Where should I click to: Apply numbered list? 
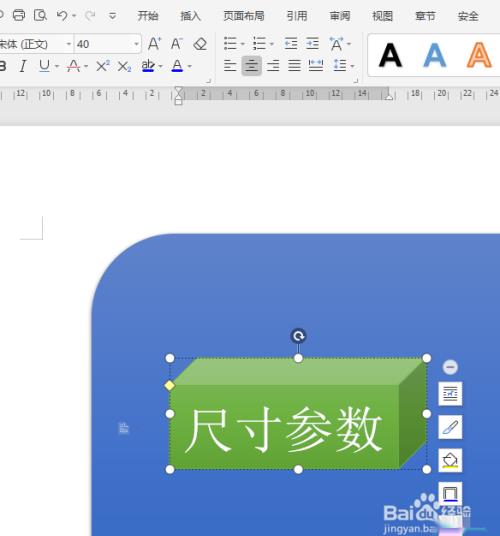coord(259,44)
